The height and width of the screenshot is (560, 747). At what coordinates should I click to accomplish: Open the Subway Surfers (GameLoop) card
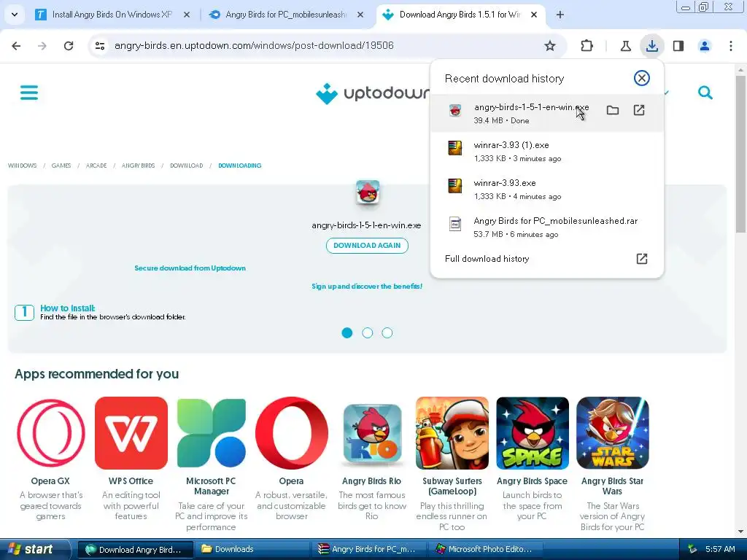452,464
